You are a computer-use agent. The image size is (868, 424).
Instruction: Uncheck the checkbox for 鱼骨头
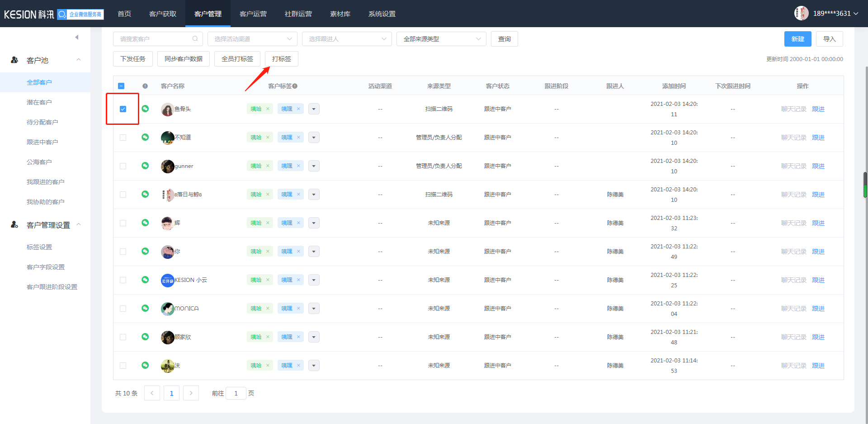[123, 109]
